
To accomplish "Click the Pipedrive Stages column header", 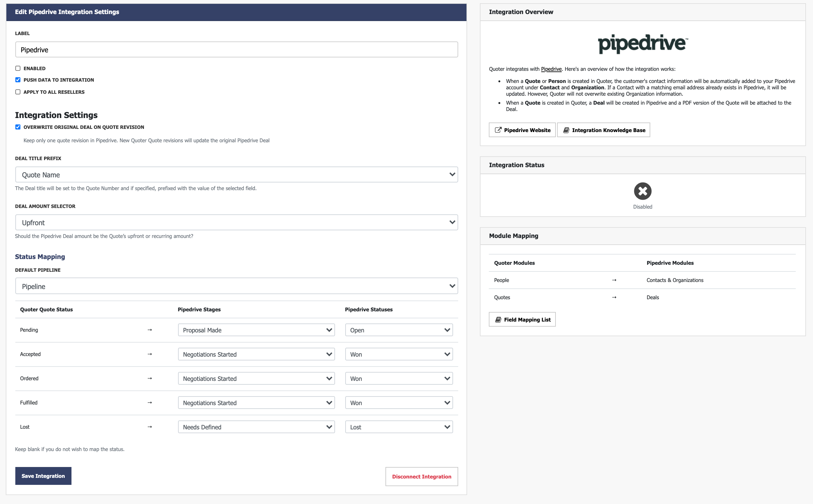I will click(199, 310).
